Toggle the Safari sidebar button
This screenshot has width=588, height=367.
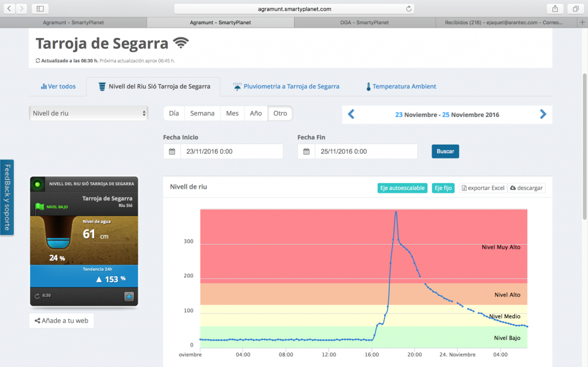tap(40, 9)
